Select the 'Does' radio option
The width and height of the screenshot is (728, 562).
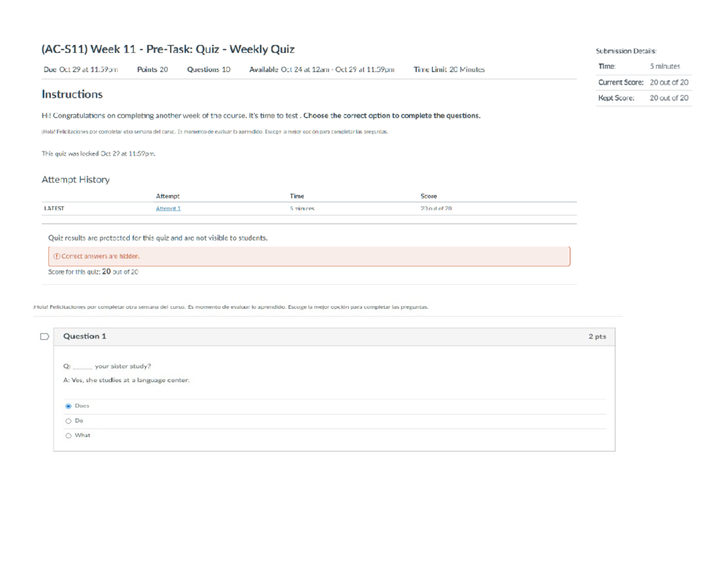click(x=69, y=406)
